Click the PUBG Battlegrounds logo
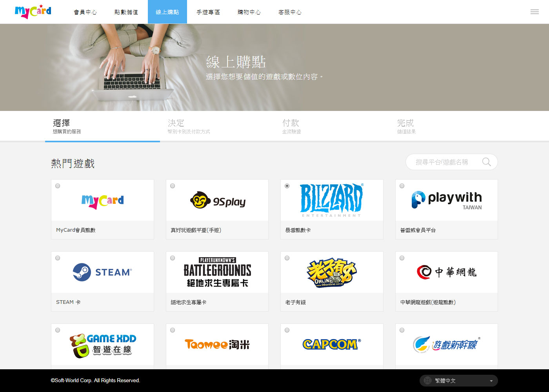The width and height of the screenshot is (549, 392). pos(217,272)
